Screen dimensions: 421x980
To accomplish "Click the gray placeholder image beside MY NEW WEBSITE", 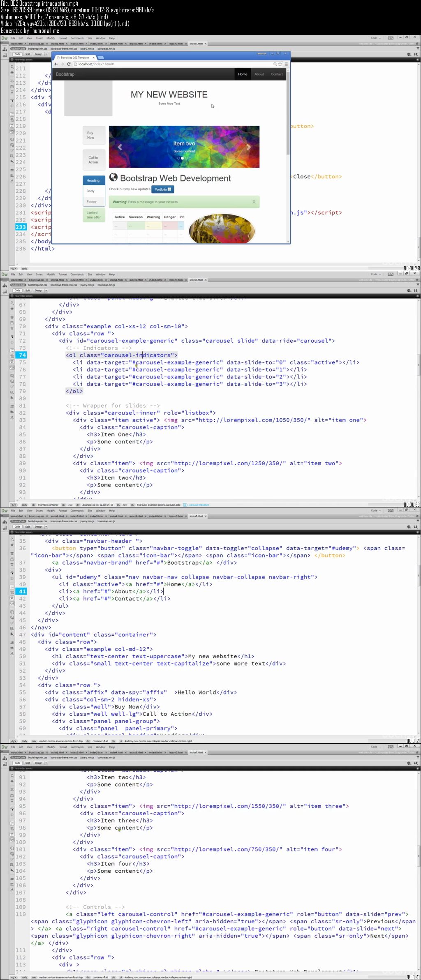I will (88, 98).
